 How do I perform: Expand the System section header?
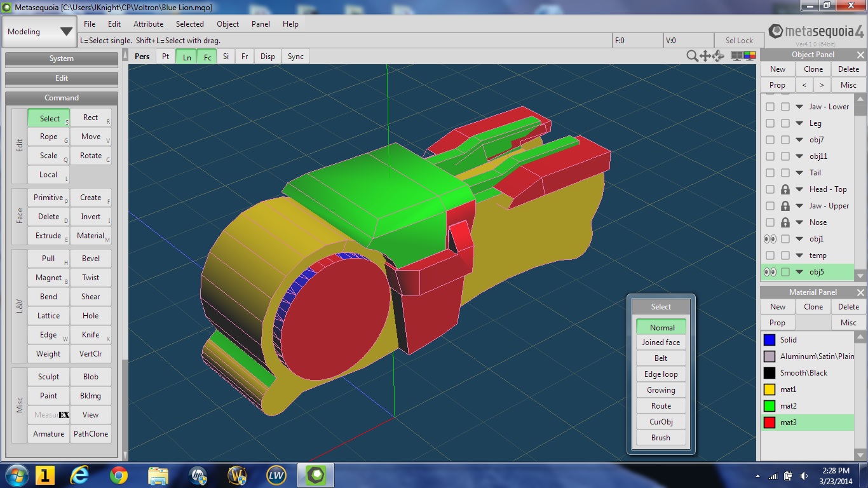pos(62,58)
